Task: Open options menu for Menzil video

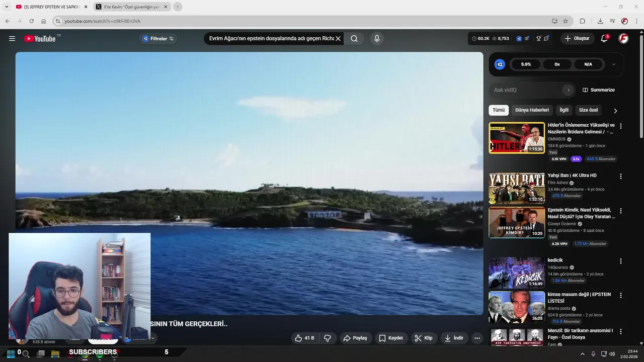Action: (620, 331)
